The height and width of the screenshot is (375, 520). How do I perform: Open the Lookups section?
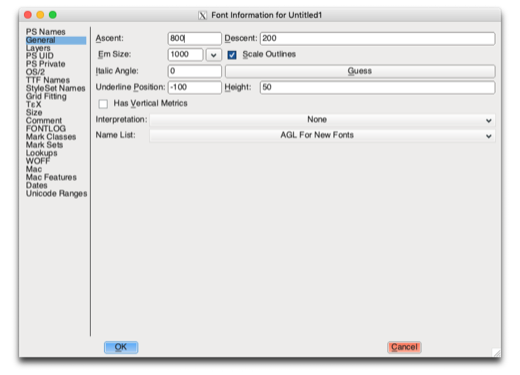coord(42,153)
